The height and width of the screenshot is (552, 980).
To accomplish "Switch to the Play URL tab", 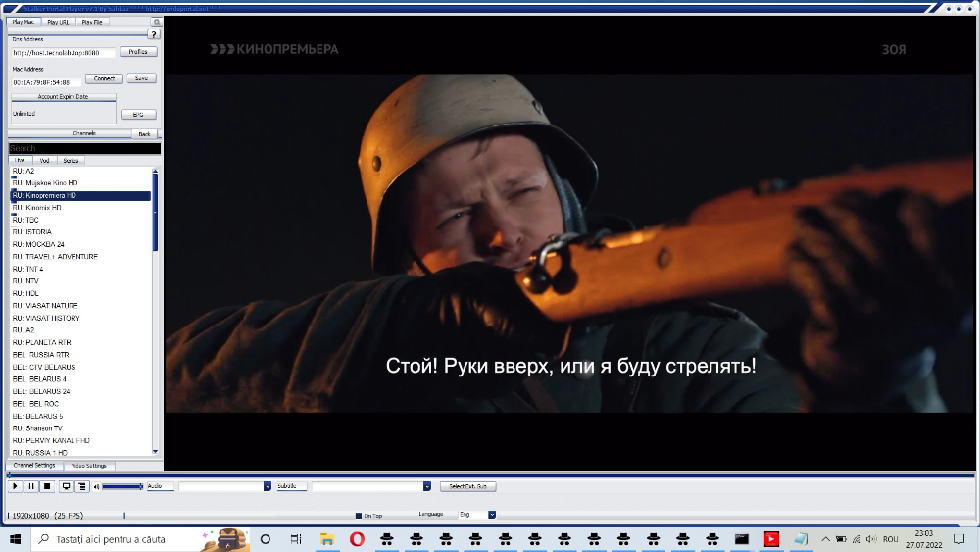I will (x=58, y=22).
